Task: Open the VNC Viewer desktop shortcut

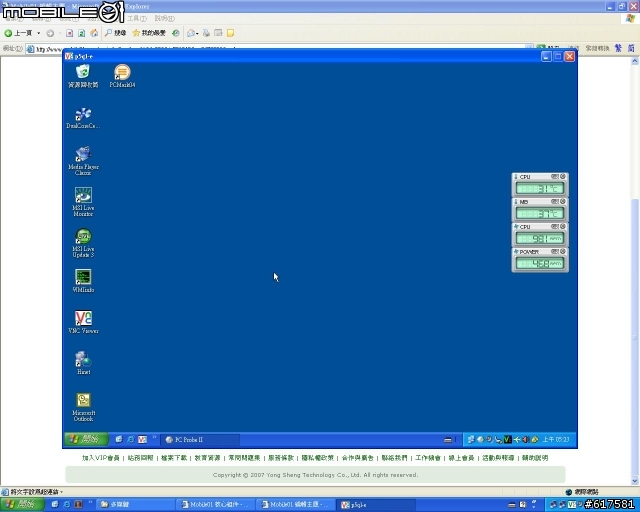Action: tap(83, 322)
